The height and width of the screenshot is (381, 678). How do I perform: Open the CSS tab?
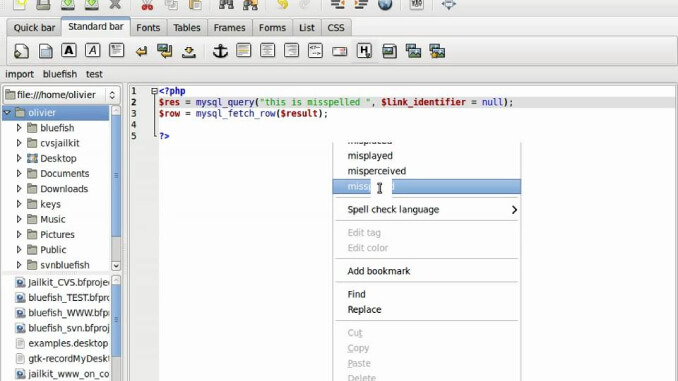coord(336,28)
